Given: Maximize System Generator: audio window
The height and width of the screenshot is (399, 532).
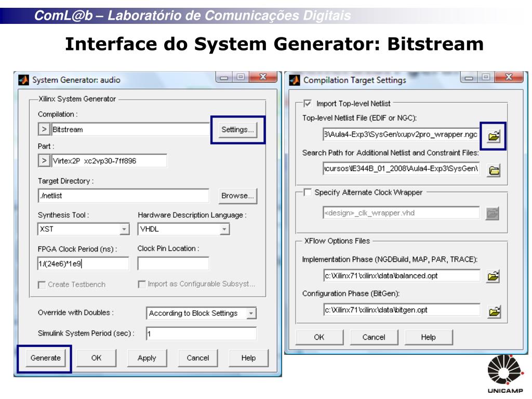Looking at the screenshot, I should 241,77.
